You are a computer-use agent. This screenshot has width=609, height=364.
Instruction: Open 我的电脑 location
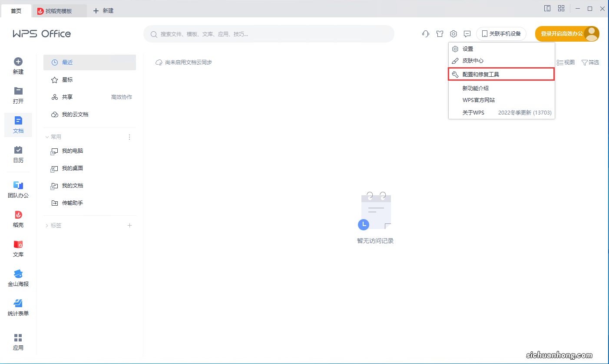pos(89,151)
